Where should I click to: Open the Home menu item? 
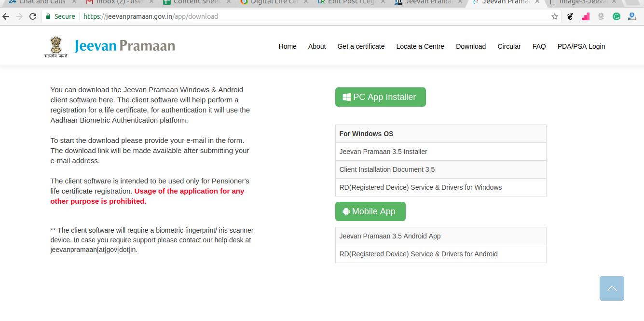[x=288, y=46]
